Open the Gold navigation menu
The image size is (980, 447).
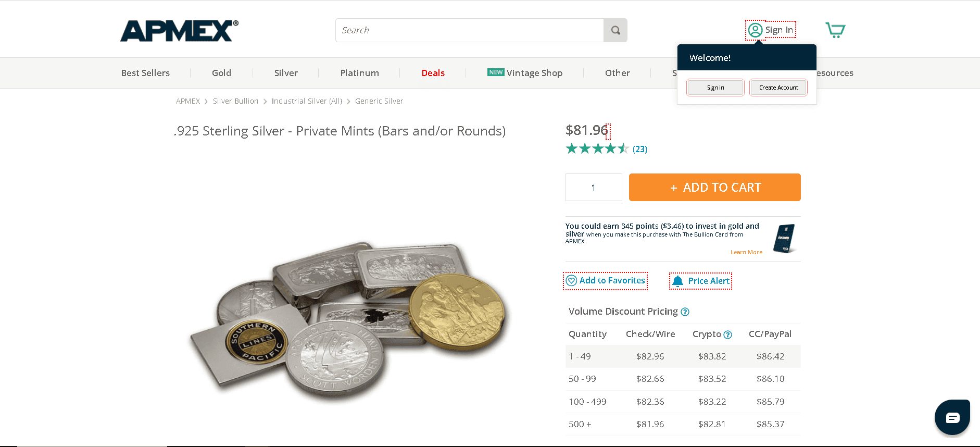click(221, 73)
